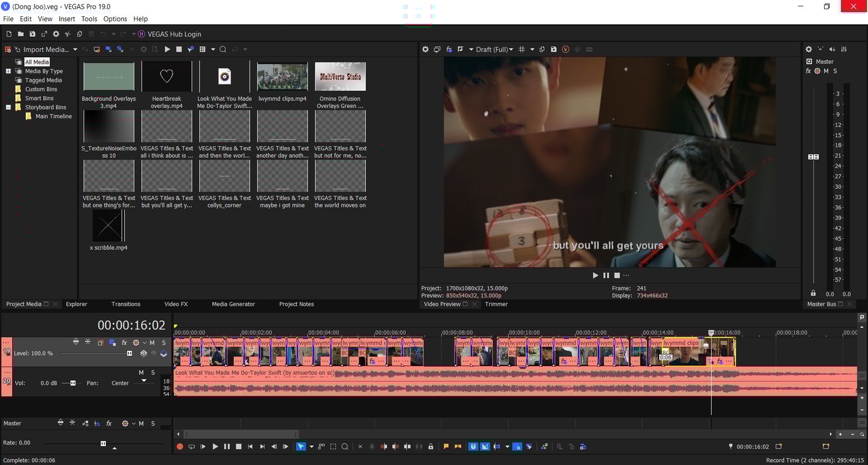
Task: Solo the audio track 20
Action: click(x=153, y=372)
